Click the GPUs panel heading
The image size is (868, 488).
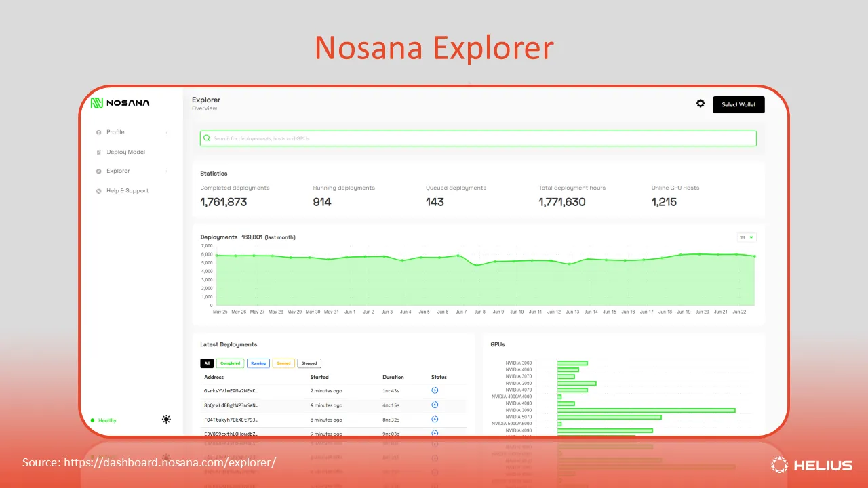[x=498, y=344]
